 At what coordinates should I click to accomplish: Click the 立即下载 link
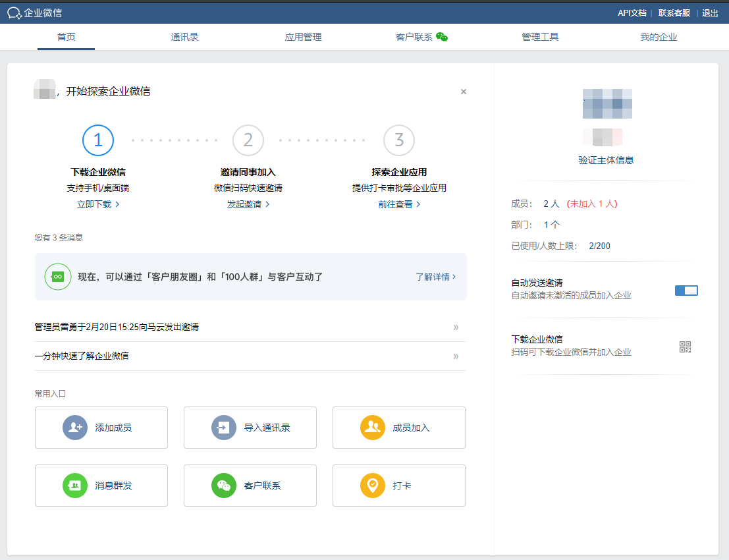point(98,204)
